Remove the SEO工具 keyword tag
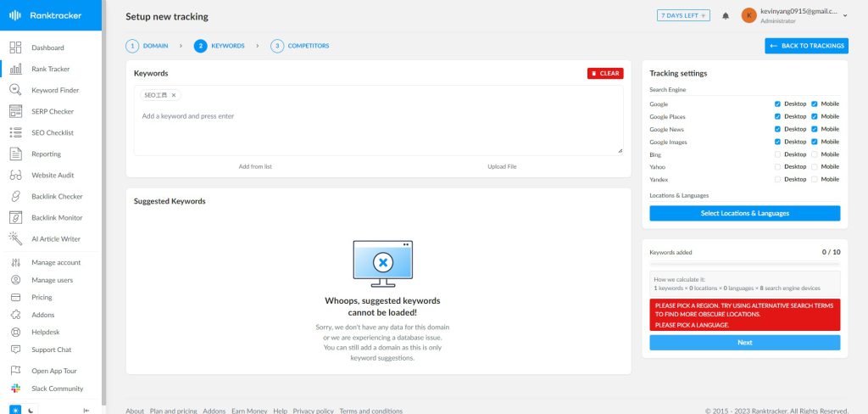Image resolution: width=868 pixels, height=414 pixels. [174, 95]
